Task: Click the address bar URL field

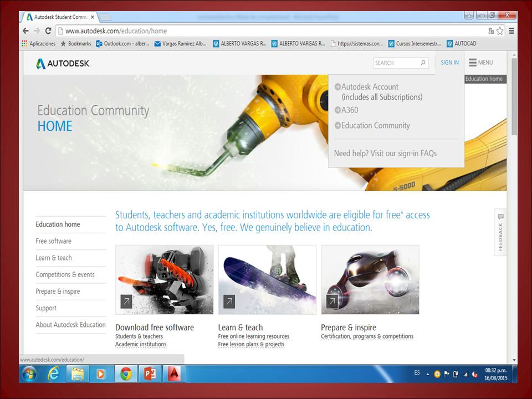Action: (272, 31)
